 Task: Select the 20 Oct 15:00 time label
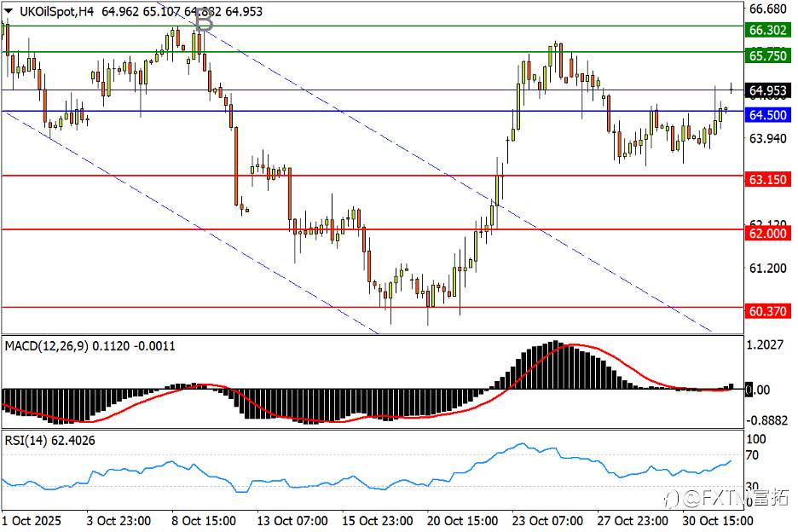pos(462,521)
